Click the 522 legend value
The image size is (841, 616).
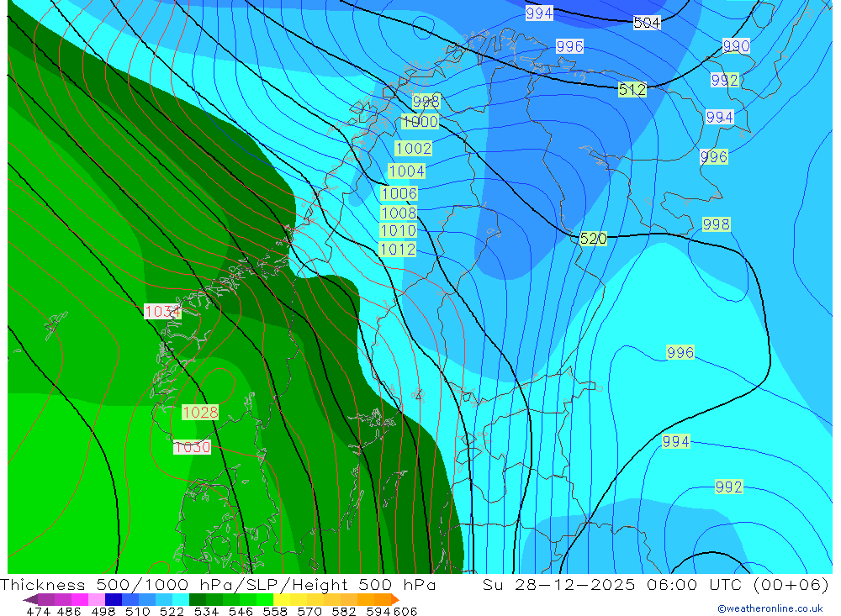point(172,611)
